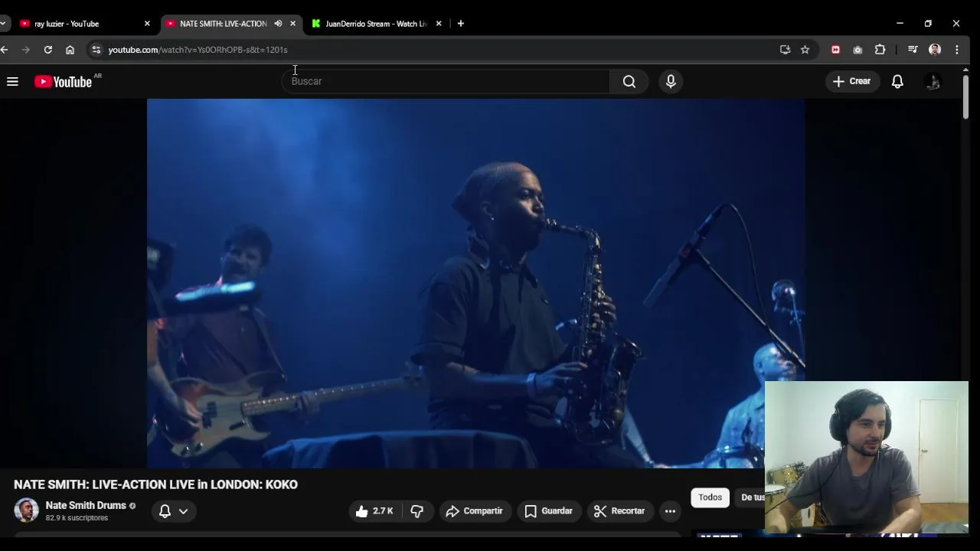Viewport: 980px width, 551px height.
Task: Open the tab search dropdown arrow
Action: pos(3,24)
